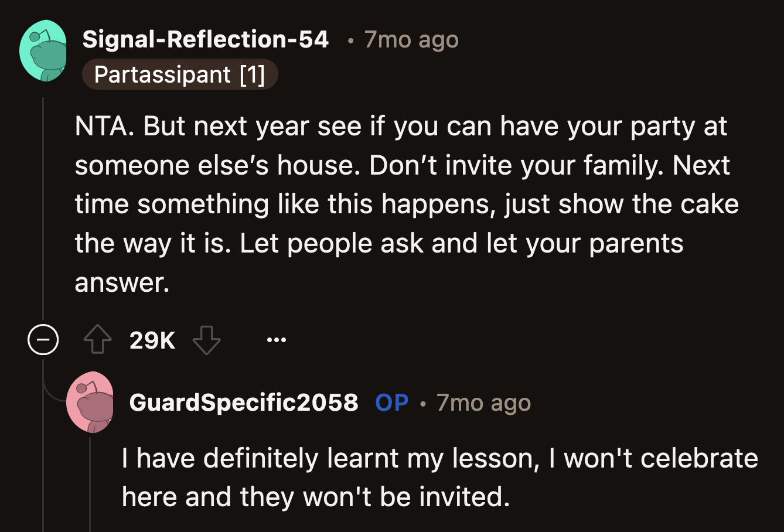Collapse Signal-Reflection-54's comment thread
784x532 pixels.
42,339
